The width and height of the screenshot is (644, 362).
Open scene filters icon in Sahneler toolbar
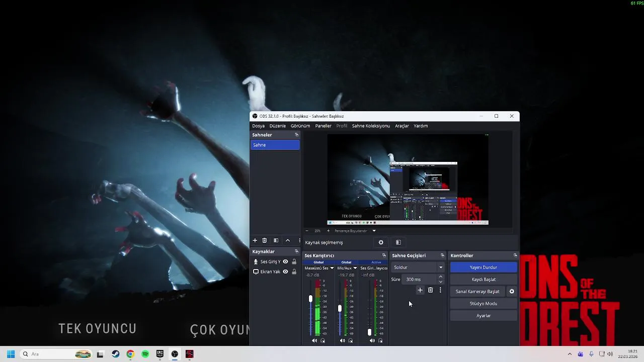pos(276,241)
